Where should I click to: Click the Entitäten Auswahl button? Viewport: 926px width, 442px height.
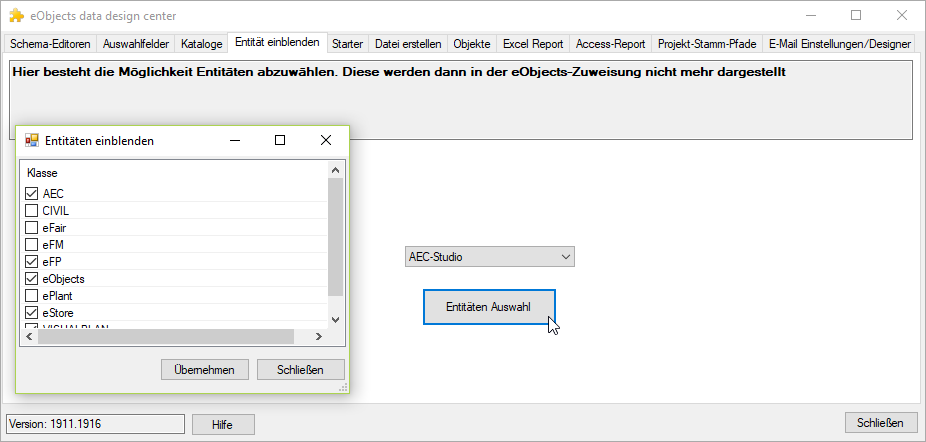[x=489, y=307]
